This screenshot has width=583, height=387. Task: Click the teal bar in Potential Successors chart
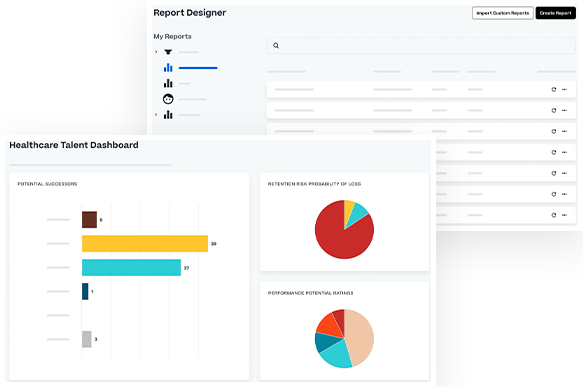pyautogui.click(x=132, y=267)
